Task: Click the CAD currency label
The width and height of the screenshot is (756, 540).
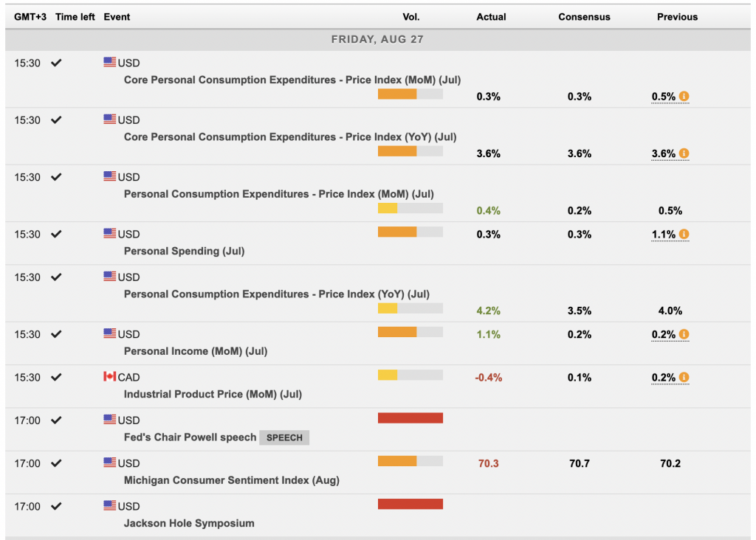Action: tap(128, 377)
